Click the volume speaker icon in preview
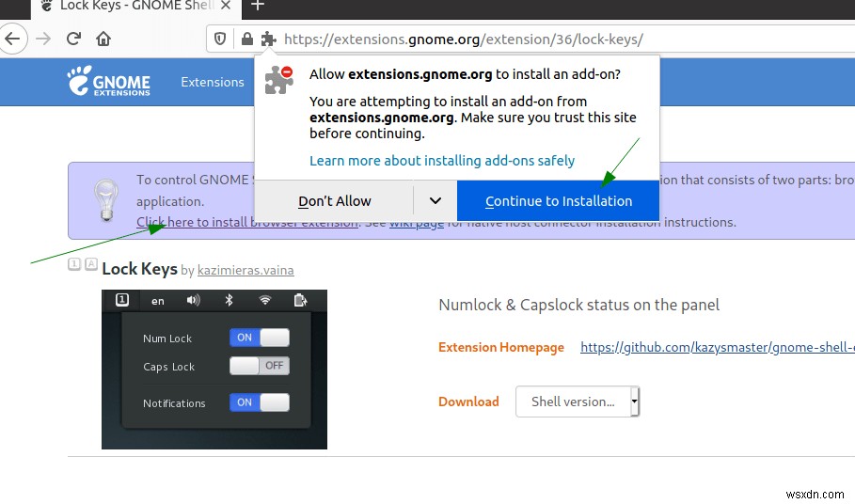The width and height of the screenshot is (855, 504). (x=193, y=300)
